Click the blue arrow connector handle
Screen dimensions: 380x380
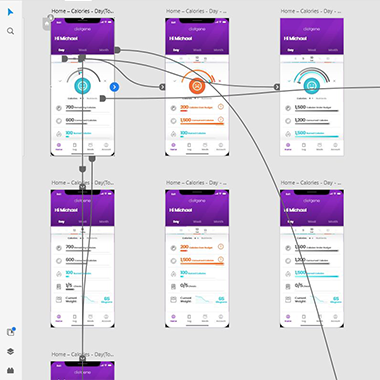pos(114,87)
